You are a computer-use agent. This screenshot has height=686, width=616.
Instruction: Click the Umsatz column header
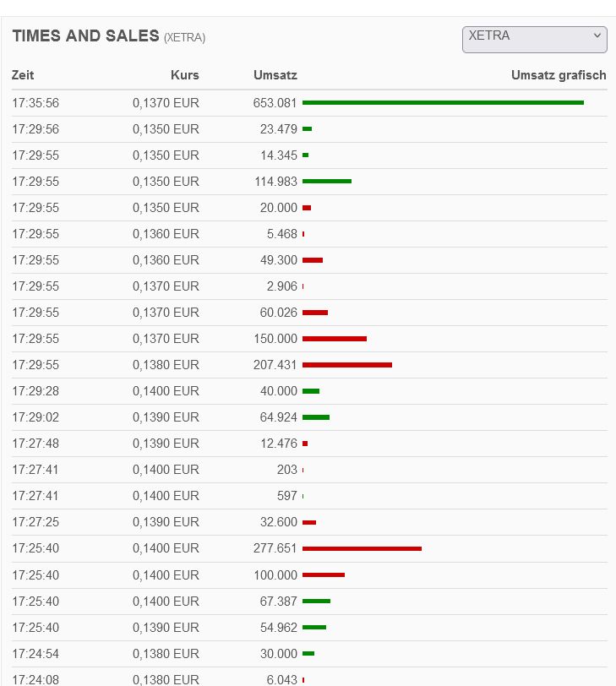275,75
